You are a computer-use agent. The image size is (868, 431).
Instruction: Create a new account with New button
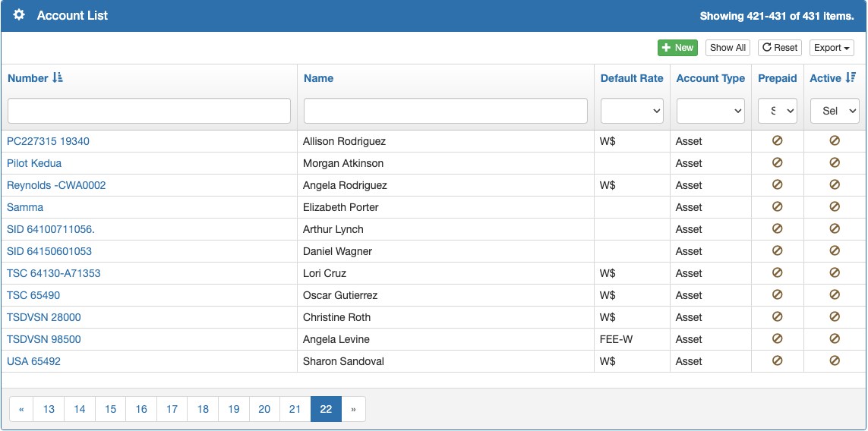coord(677,48)
